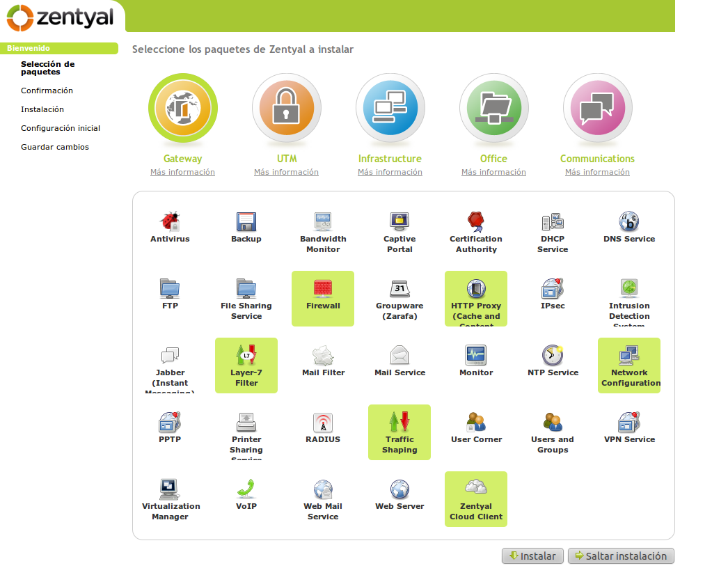
Task: Choose the Bandwidth Monitor package
Action: 323,231
